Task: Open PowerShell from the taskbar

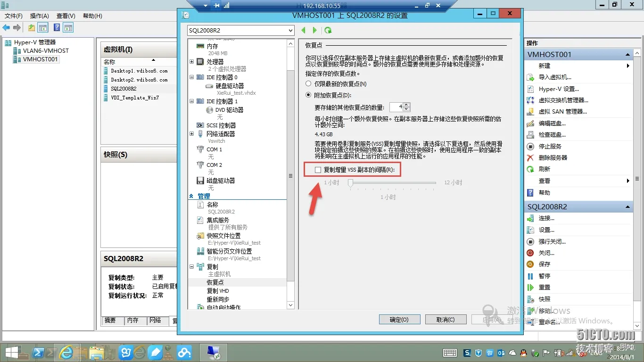Action: coord(39,352)
